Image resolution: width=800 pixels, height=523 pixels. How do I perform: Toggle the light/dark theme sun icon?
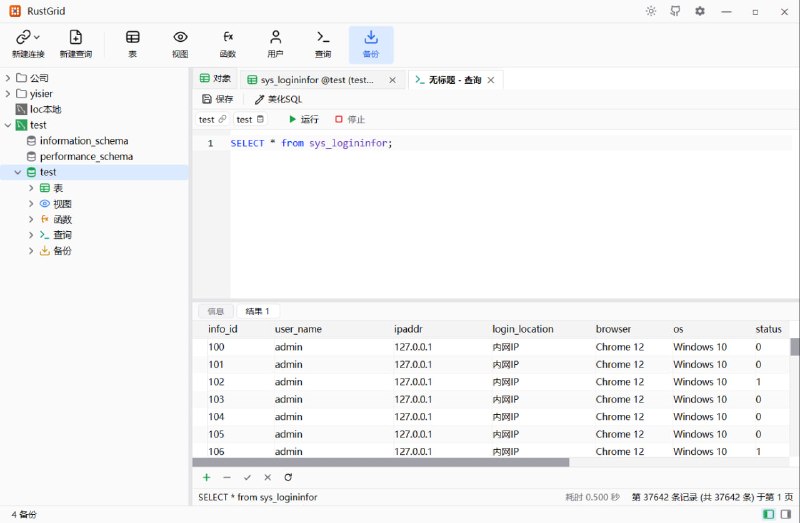(x=651, y=11)
